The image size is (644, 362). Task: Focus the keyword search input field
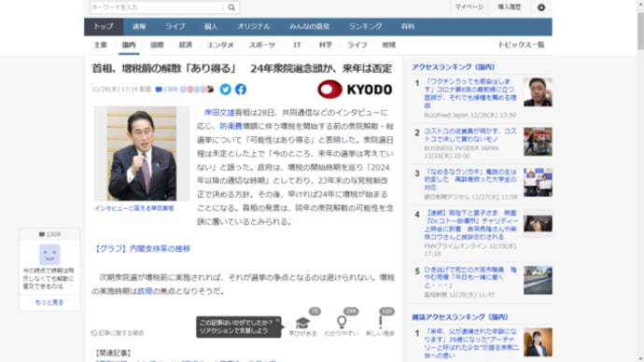(158, 7)
